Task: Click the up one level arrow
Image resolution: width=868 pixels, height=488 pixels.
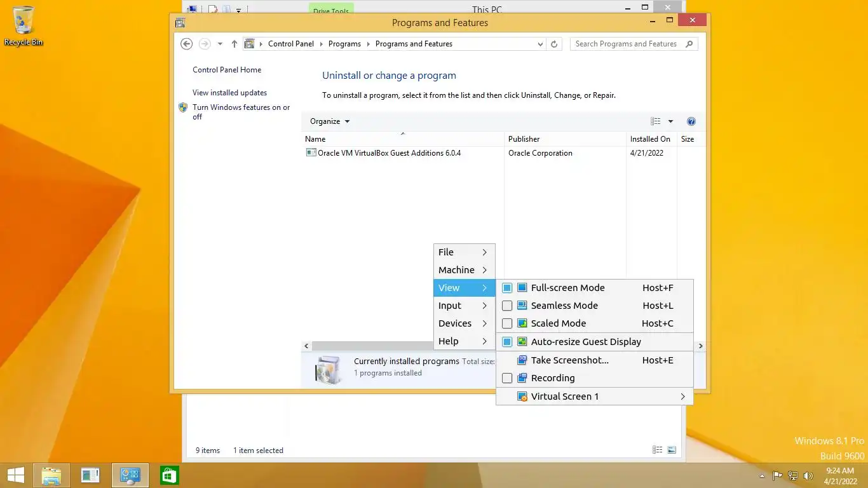Action: tap(234, 44)
